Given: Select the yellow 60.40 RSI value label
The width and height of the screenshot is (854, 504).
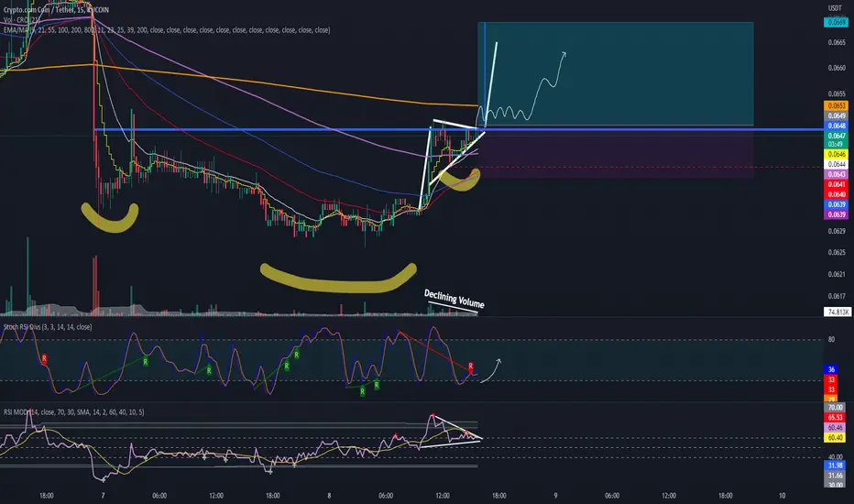Looking at the screenshot, I should pos(836,437).
